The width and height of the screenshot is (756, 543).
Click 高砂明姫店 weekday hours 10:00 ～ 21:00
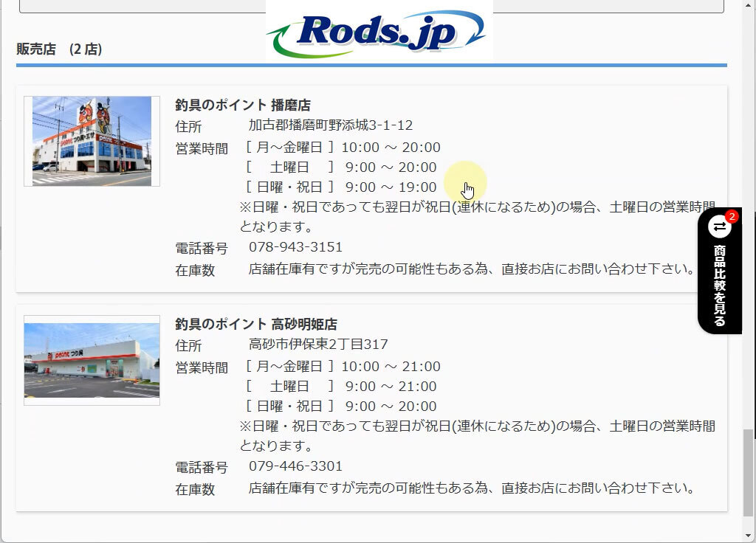pyautogui.click(x=391, y=367)
